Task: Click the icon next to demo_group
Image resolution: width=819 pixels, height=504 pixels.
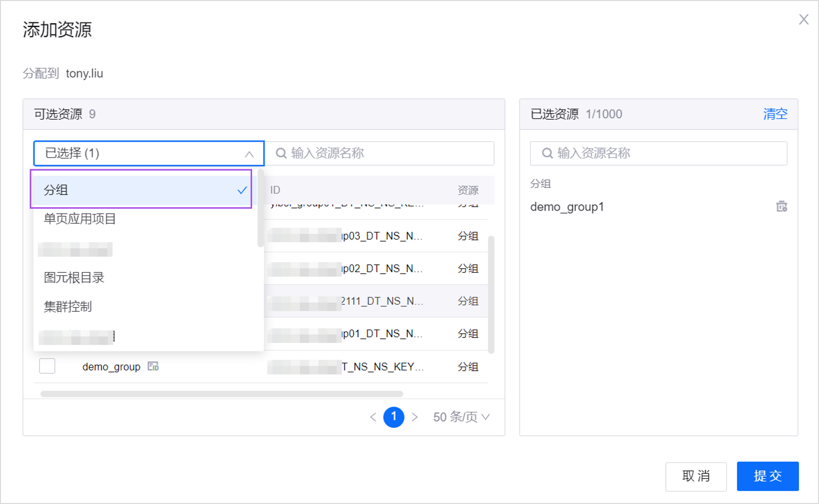Action: 153,366
